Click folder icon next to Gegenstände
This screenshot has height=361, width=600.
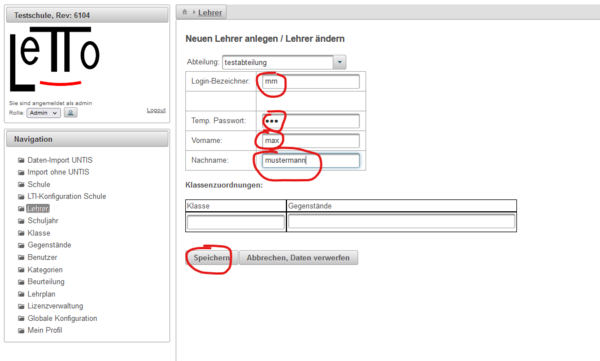[21, 245]
